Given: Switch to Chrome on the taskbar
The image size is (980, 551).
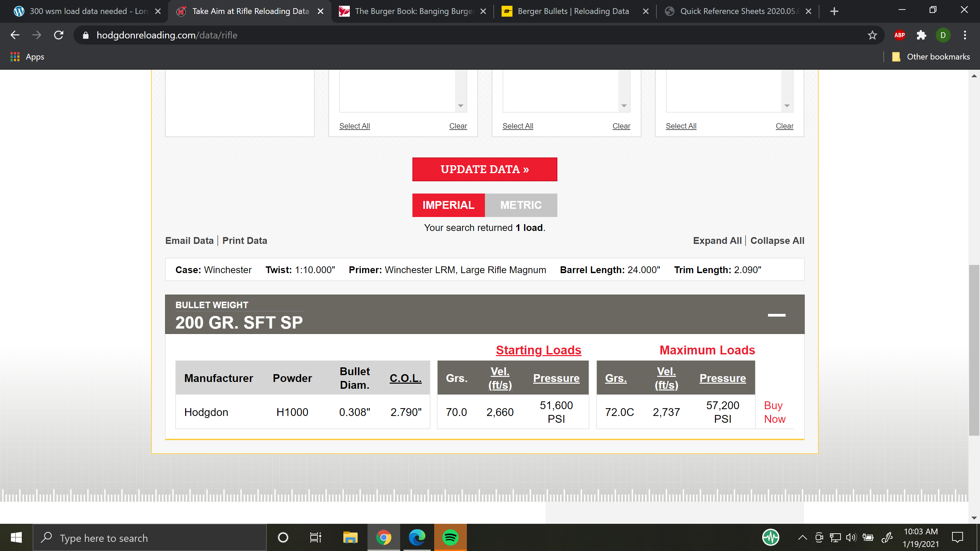Looking at the screenshot, I should click(x=383, y=537).
